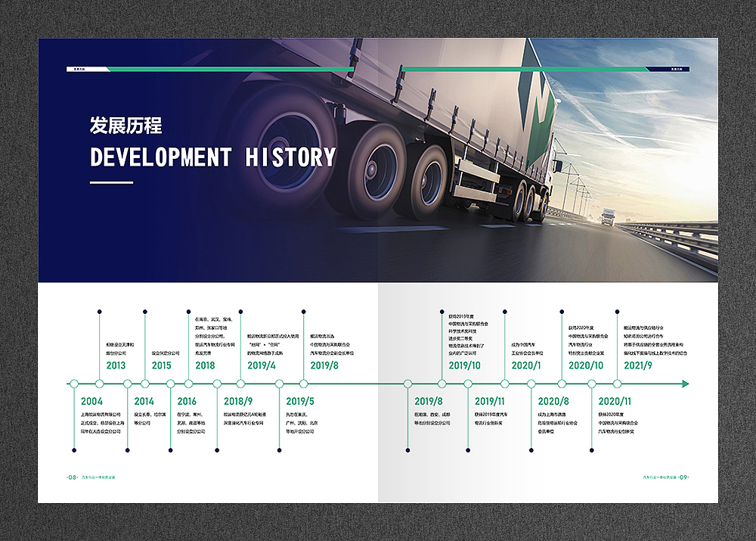Select the 2020/10 date label
756x541 pixels.
[586, 365]
